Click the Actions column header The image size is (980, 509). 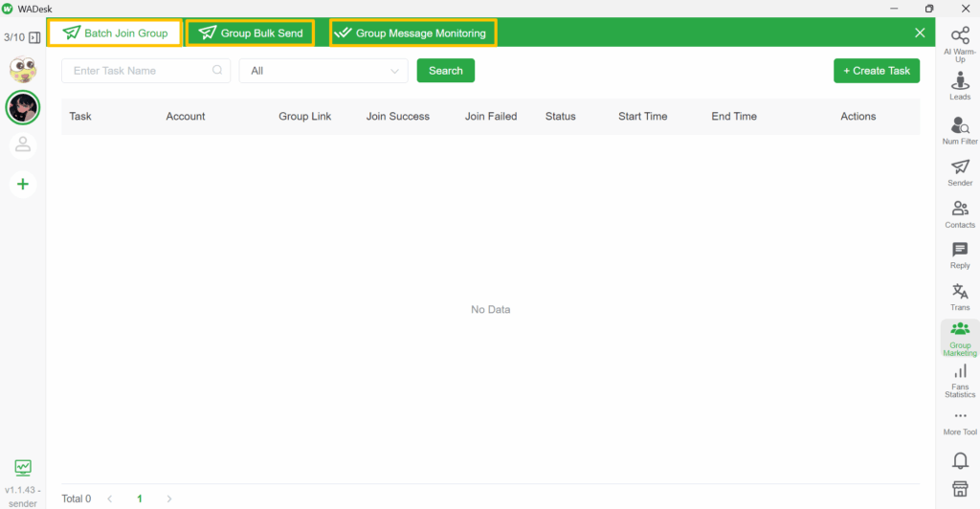tap(858, 116)
